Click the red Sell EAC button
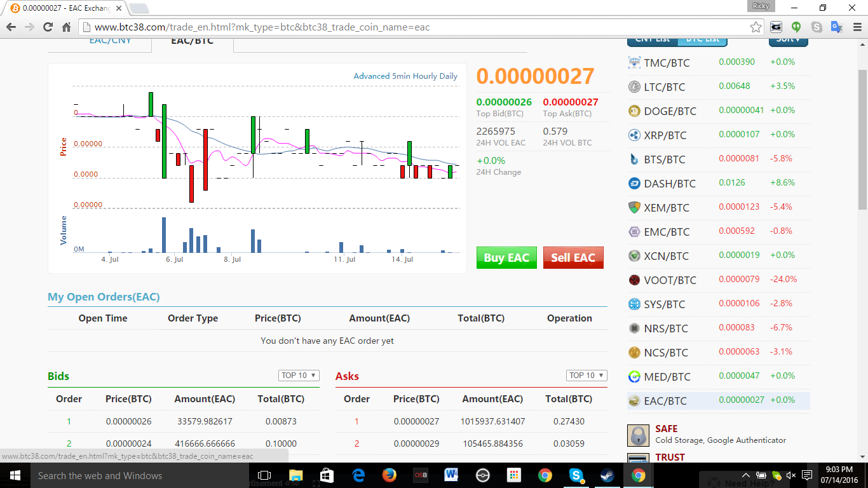Viewport: 868px width, 488px height. click(573, 257)
